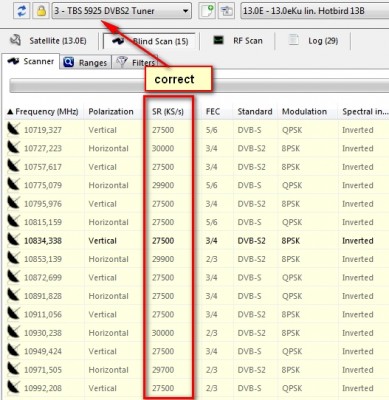Screen dimensions: 389x400
Task: Sort by SR (KS/s) column header
Action: coord(168,111)
